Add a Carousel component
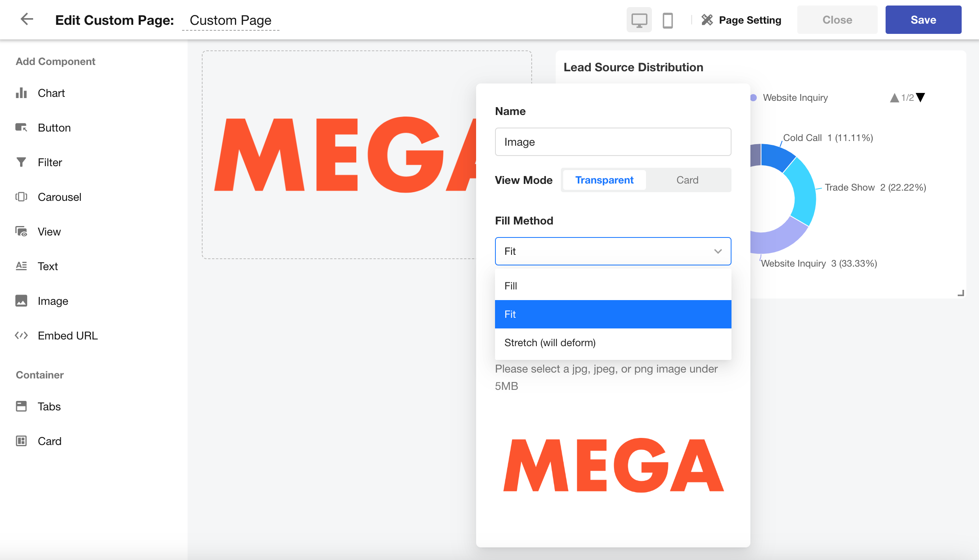The width and height of the screenshot is (979, 560). pos(59,197)
